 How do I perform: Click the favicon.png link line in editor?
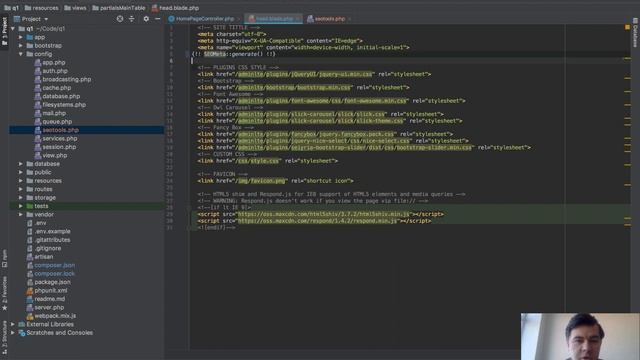click(276, 181)
